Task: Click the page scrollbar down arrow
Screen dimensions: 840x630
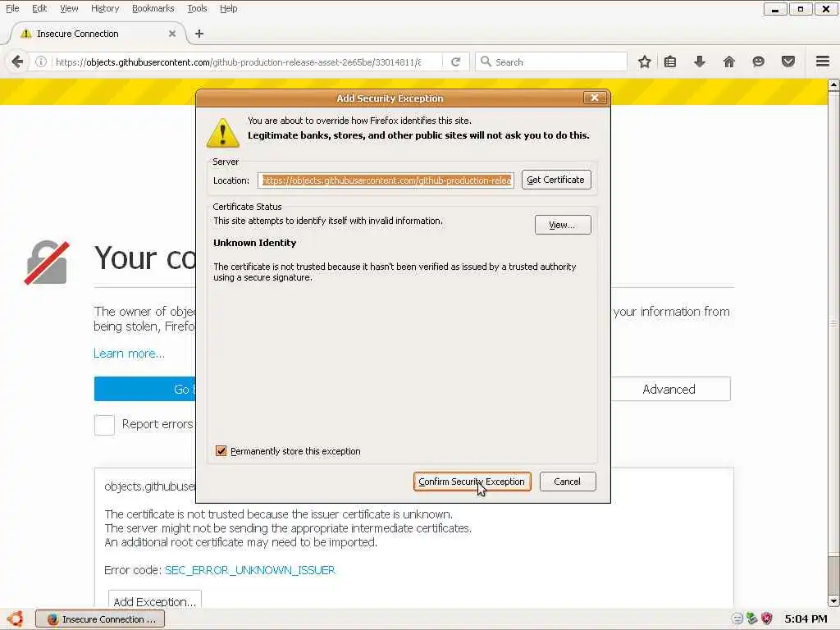Action: 833,601
